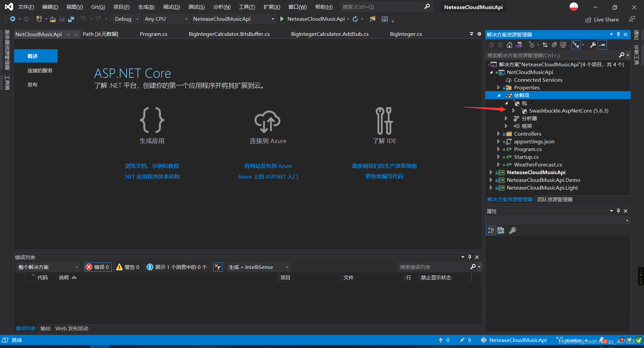
Task: Expand the 分析器 node
Action: [x=506, y=118]
